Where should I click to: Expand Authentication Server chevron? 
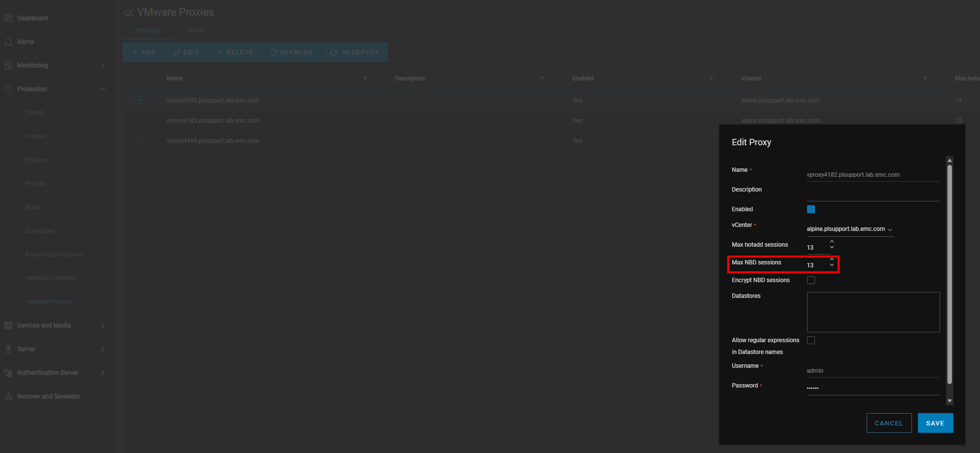103,373
